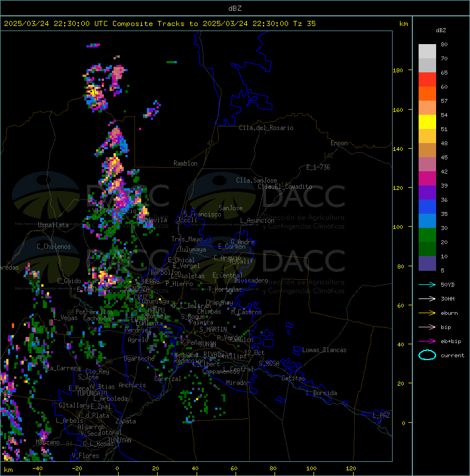Click the 'current' legend label
This screenshot has height=476, width=470.
point(452,356)
